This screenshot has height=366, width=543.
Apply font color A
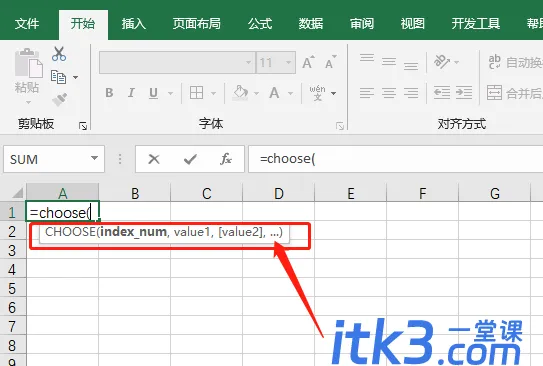(274, 93)
